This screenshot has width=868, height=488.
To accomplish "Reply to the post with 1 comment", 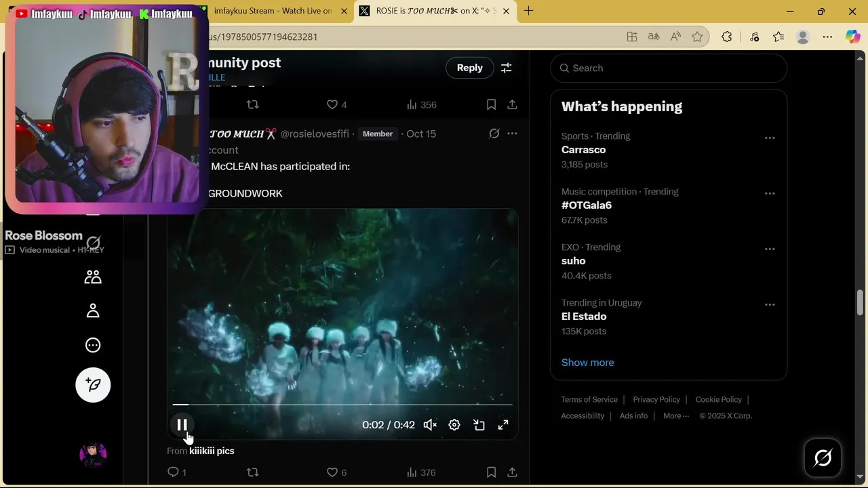I will click(176, 472).
